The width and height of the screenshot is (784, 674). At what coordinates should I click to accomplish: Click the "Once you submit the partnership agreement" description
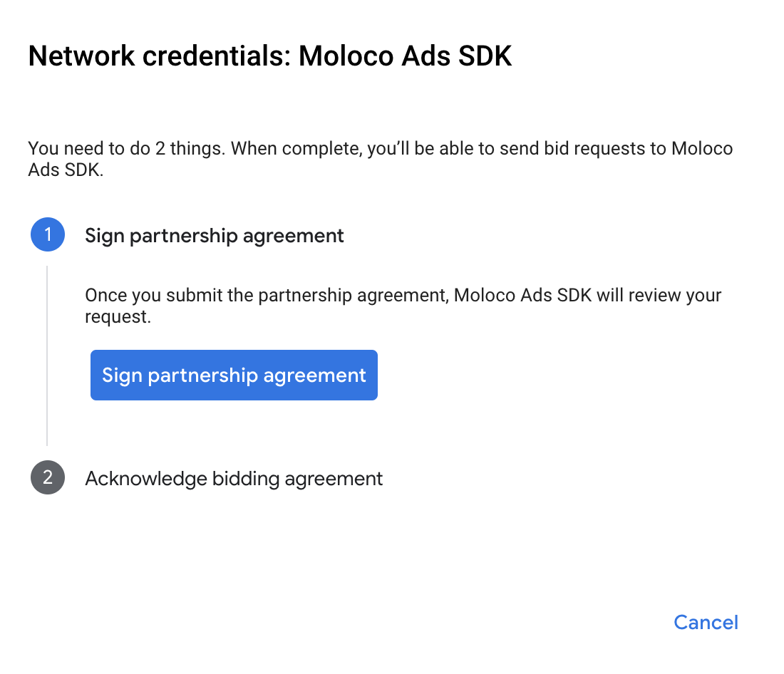(403, 306)
